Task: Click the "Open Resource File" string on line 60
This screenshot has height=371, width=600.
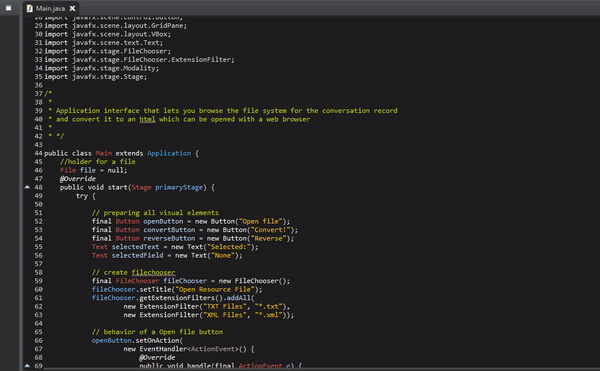Action: pyautogui.click(x=215, y=289)
